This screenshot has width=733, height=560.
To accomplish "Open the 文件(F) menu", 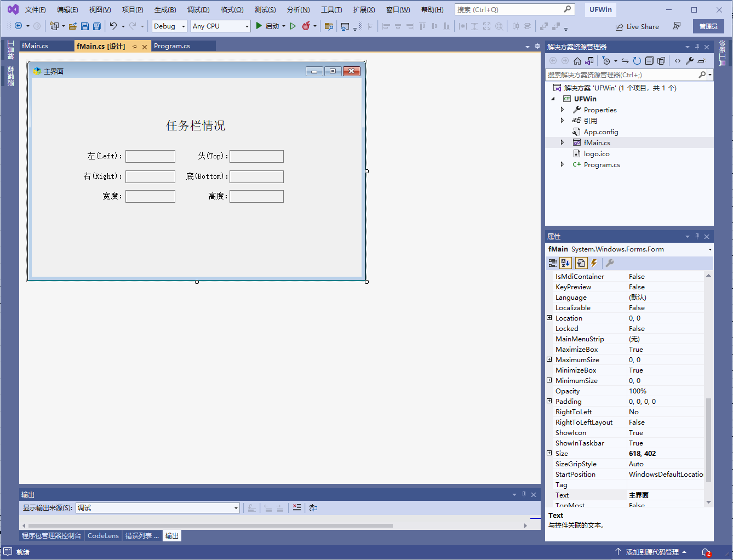I will pos(35,9).
